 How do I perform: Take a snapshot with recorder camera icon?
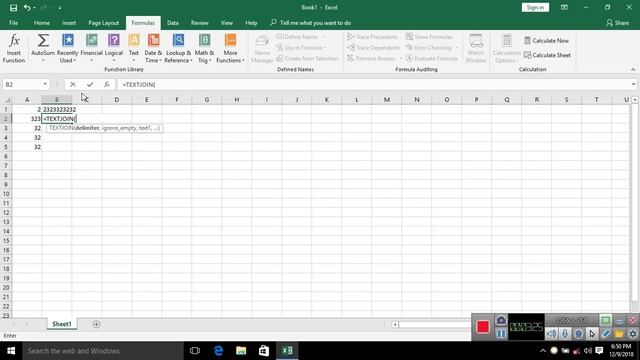[501, 320]
